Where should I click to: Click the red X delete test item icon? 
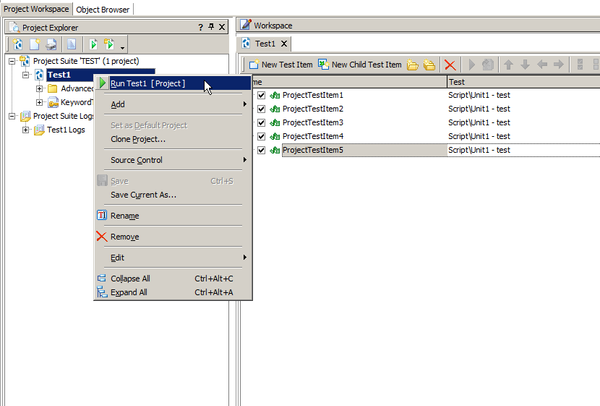[x=450, y=65]
